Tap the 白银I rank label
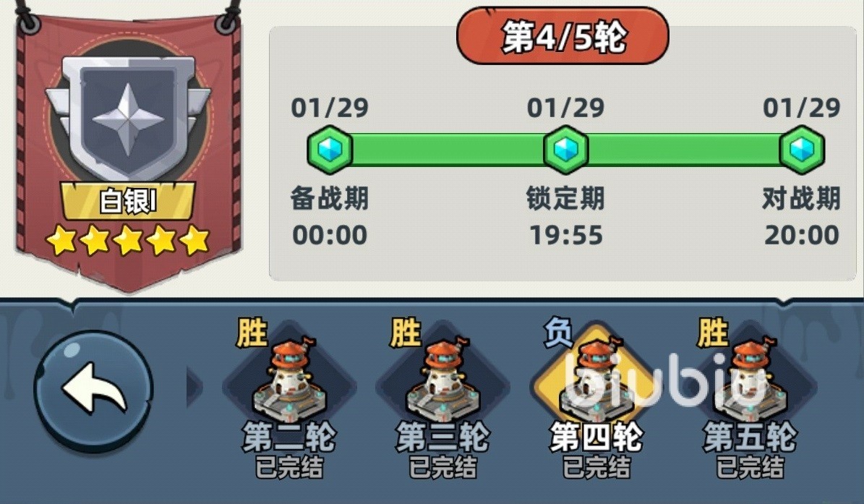 pyautogui.click(x=129, y=200)
